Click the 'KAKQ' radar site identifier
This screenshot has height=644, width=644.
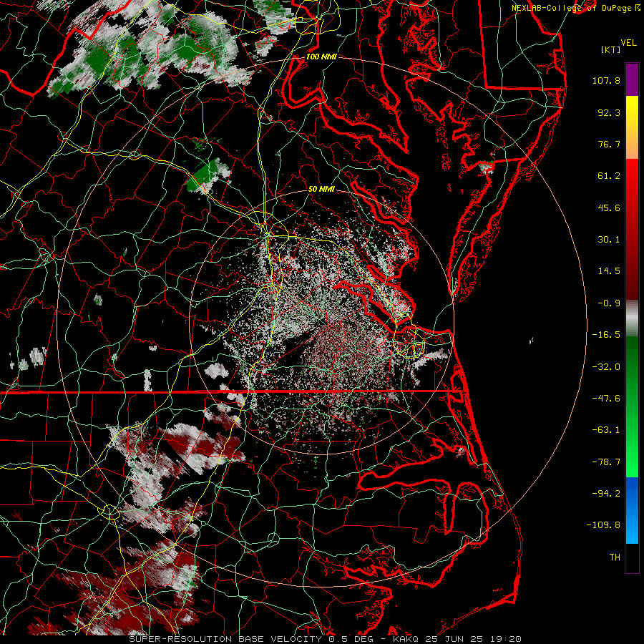[x=406, y=639]
